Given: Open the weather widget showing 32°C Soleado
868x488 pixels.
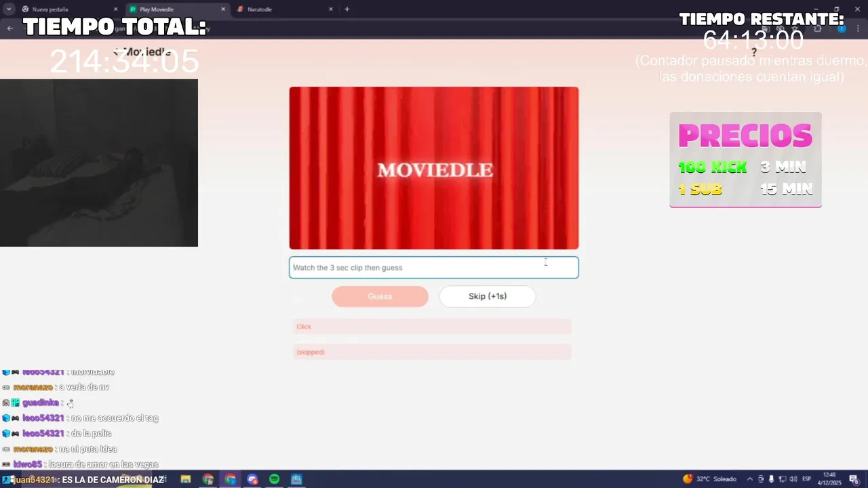Looking at the screenshot, I should click(709, 479).
